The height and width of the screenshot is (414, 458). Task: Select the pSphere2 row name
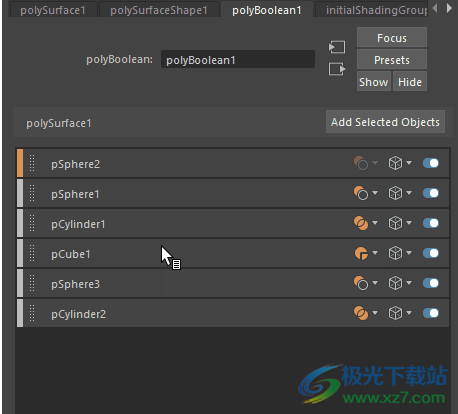pyautogui.click(x=75, y=164)
